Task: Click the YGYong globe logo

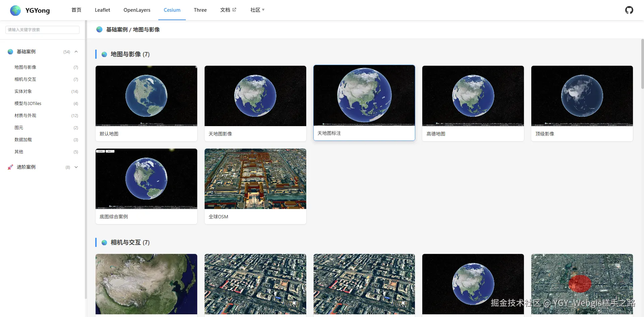Action: pyautogui.click(x=15, y=10)
